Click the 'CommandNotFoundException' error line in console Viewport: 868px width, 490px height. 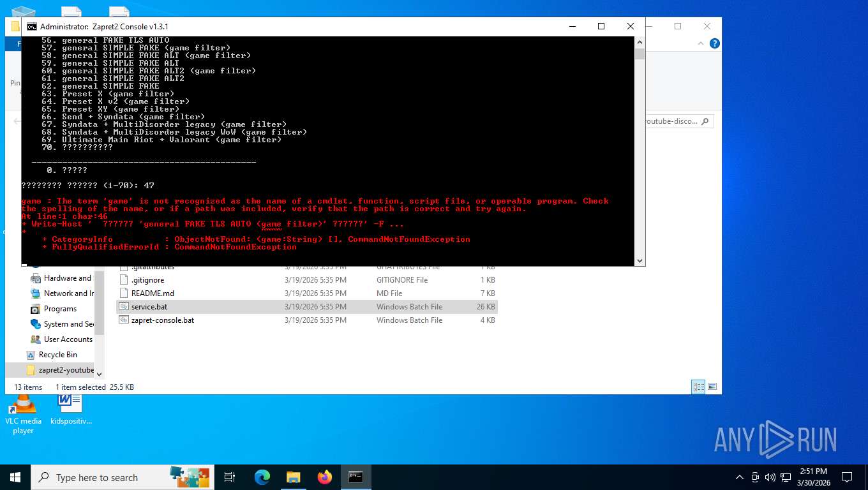tap(170, 247)
